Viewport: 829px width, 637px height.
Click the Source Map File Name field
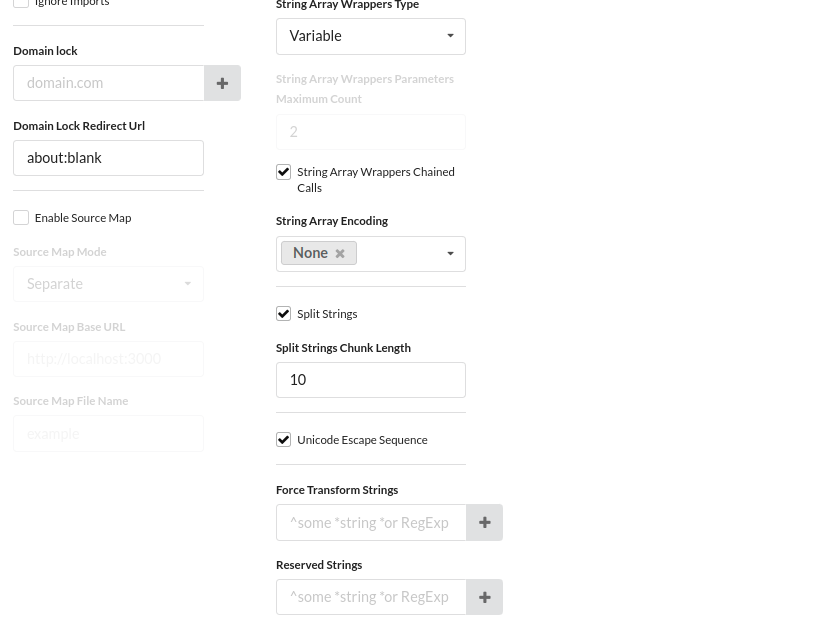coord(108,434)
